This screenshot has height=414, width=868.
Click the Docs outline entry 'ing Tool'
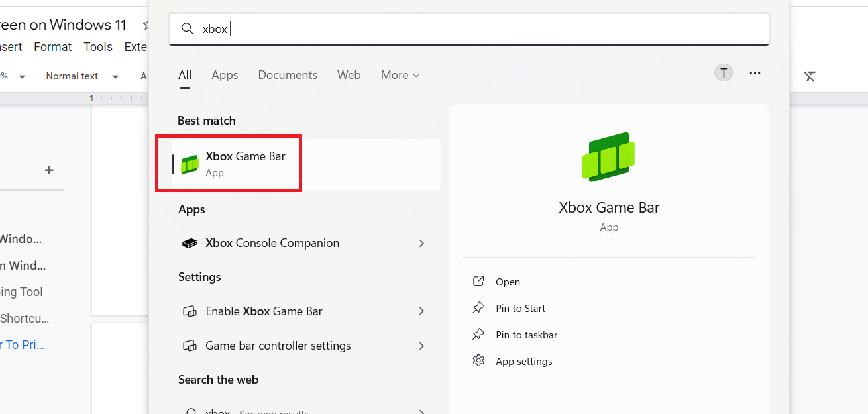click(21, 292)
